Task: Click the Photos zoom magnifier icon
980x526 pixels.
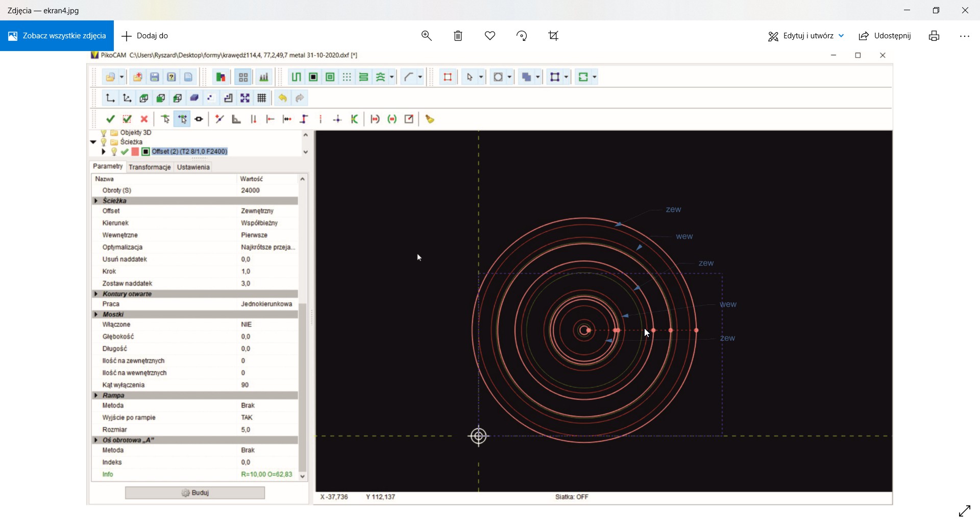Action: tap(427, 36)
